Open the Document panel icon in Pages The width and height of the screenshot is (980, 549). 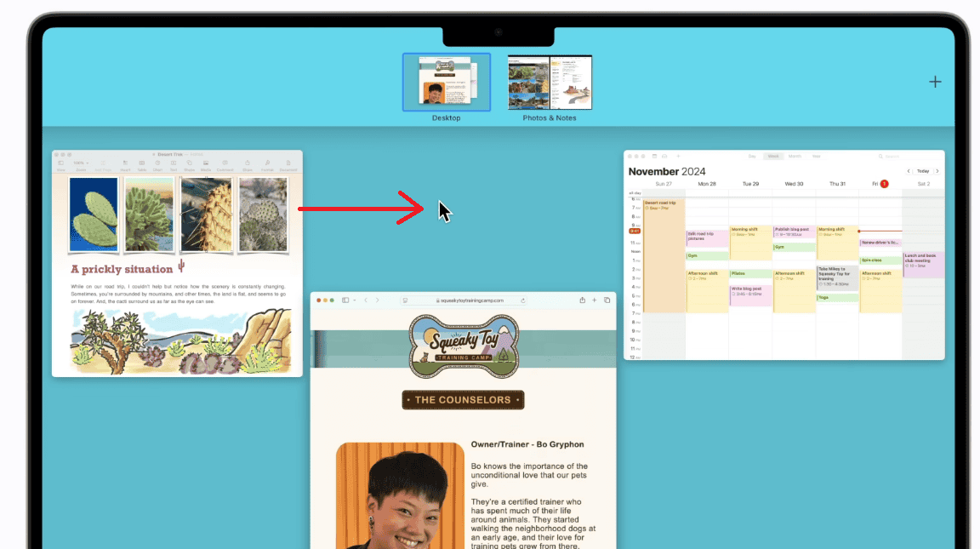coord(288,163)
